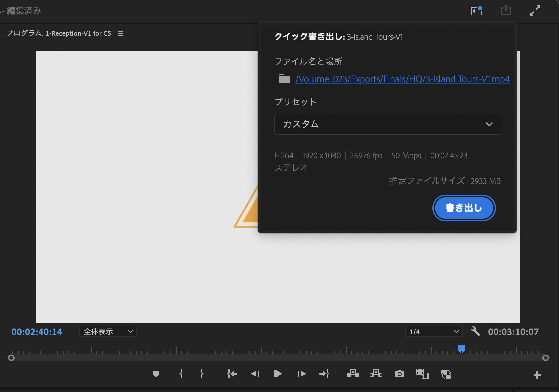Step forward one frame
Viewport: 559px width, 392px height.
301,374
